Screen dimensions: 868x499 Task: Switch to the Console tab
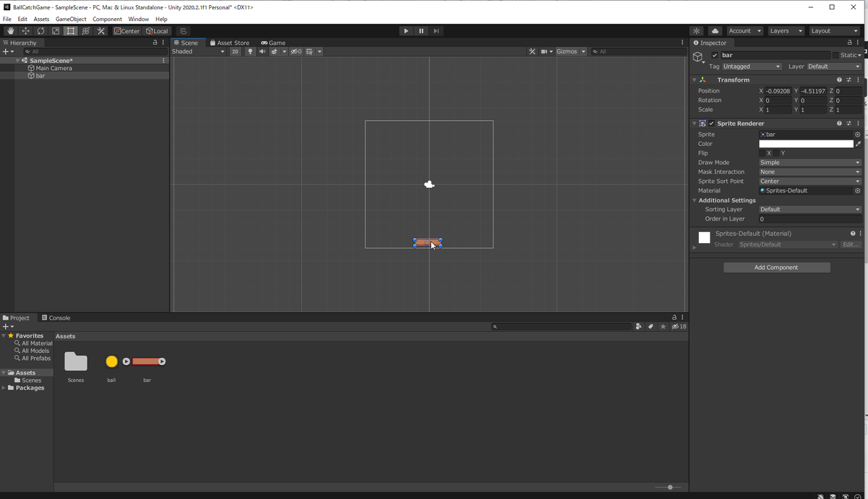click(x=56, y=317)
